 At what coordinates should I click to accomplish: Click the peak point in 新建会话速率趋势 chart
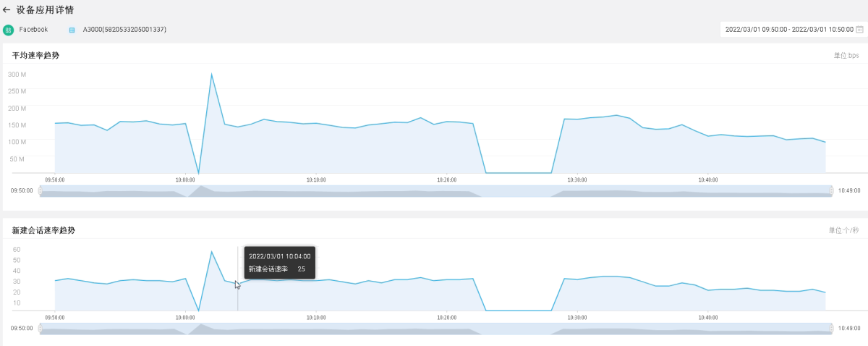[211, 252]
